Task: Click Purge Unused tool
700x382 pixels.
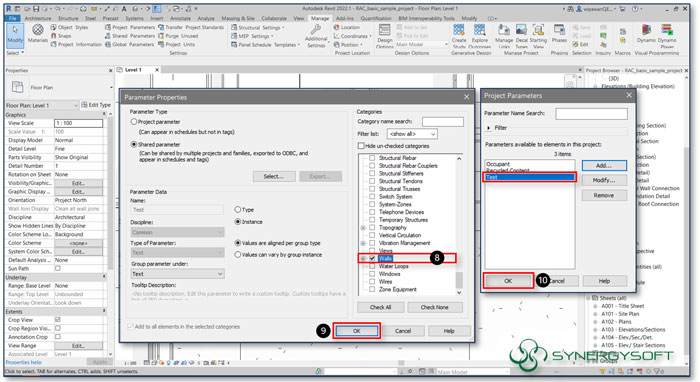Action: click(x=178, y=36)
